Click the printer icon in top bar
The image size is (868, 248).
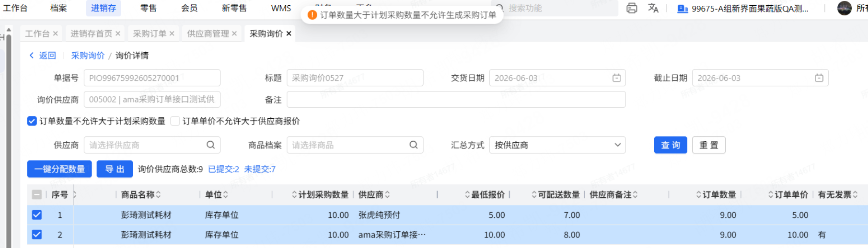[x=632, y=8]
